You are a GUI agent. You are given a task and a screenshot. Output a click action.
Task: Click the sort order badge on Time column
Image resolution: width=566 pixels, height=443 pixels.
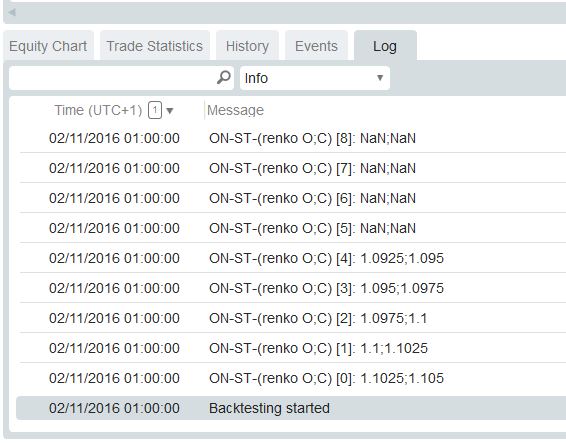tap(155, 110)
